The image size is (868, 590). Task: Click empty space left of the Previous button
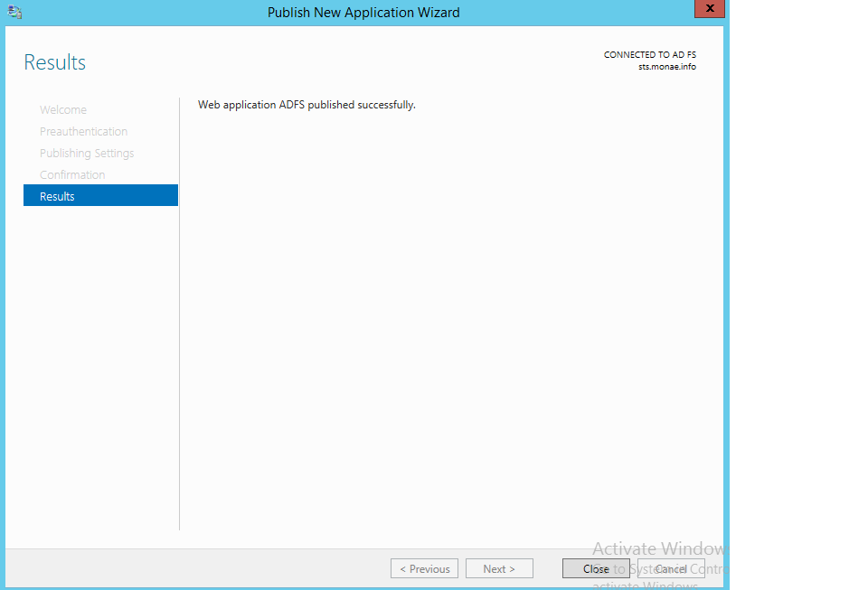[199, 568]
